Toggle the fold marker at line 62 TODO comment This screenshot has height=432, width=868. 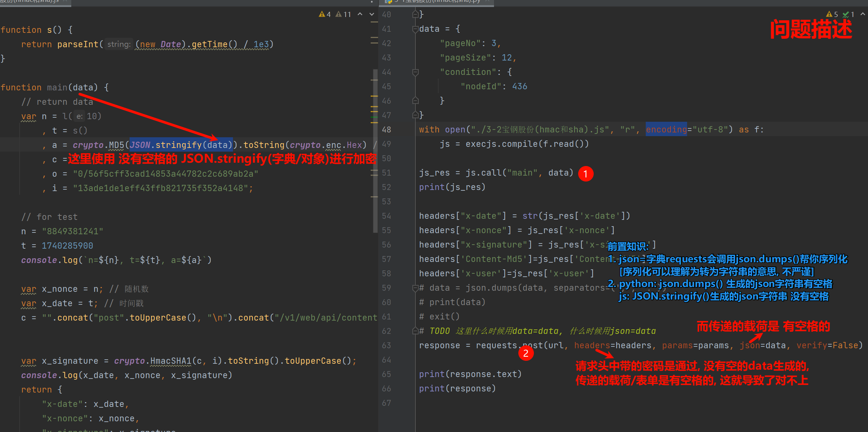[415, 331]
